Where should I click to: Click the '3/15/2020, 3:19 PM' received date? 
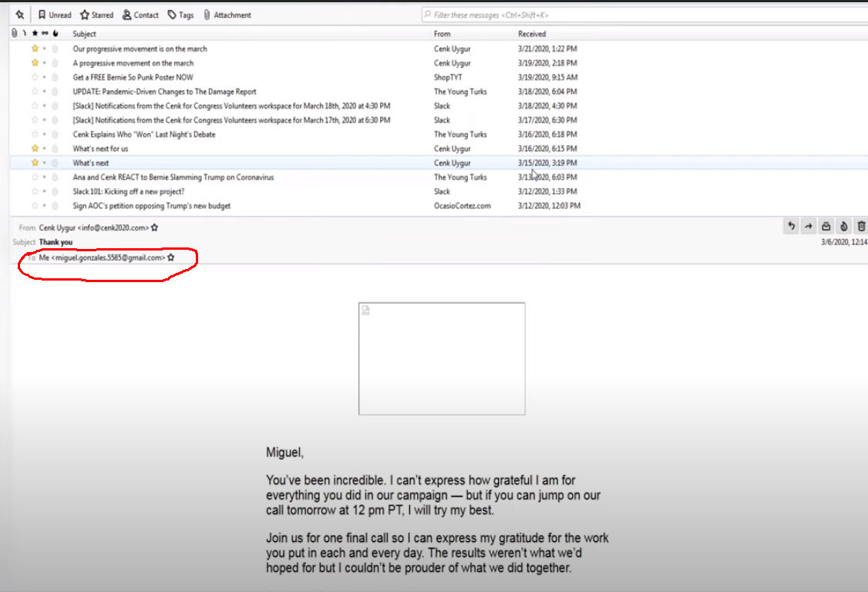547,163
